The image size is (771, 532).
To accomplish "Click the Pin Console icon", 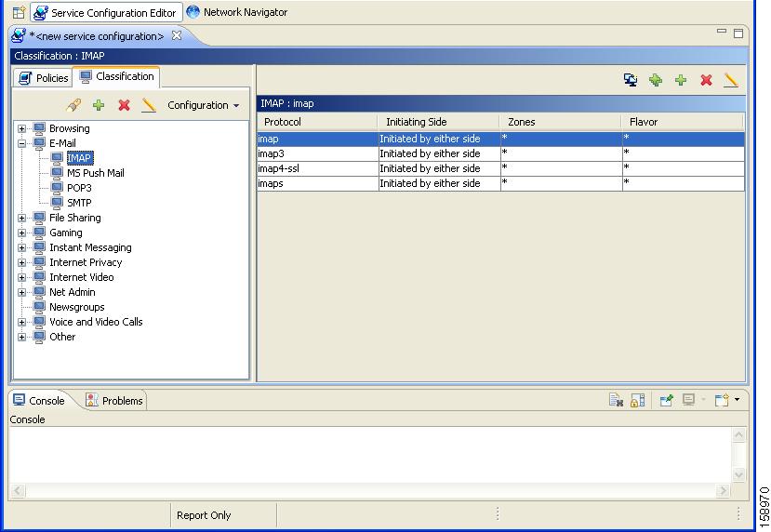I will [666, 400].
